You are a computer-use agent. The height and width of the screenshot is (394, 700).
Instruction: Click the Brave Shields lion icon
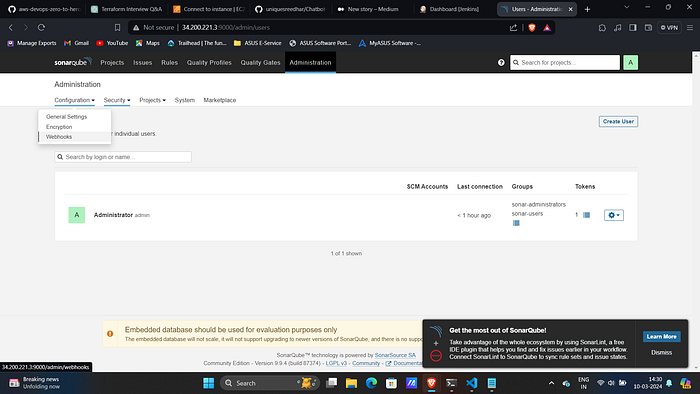pyautogui.click(x=532, y=28)
